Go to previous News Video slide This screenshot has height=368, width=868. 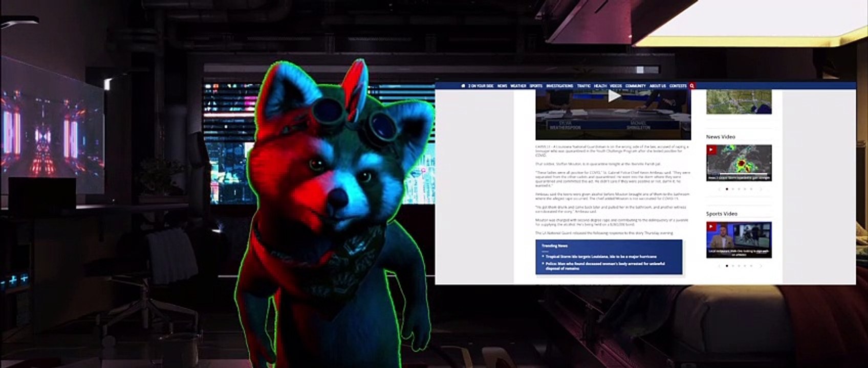[719, 189]
